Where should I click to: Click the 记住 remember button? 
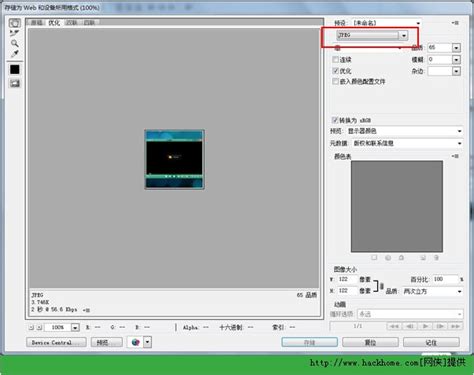[x=431, y=342]
